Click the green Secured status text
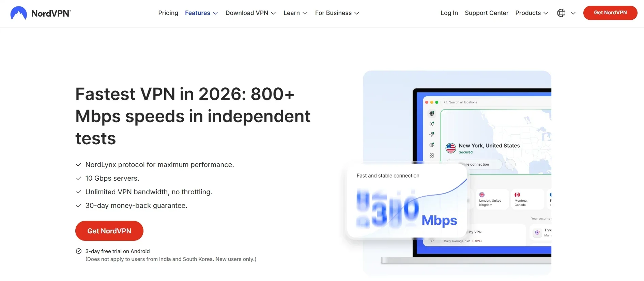Viewport: 644px width, 281px height. [465, 152]
